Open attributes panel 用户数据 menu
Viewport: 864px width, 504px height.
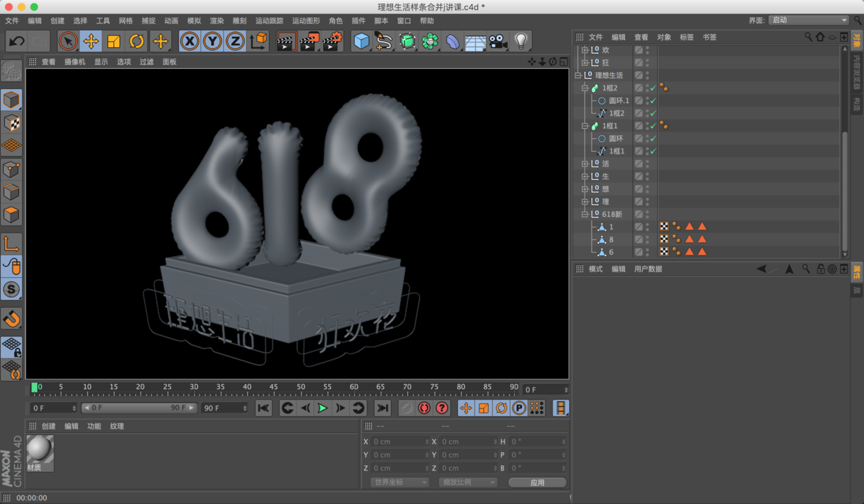point(648,269)
